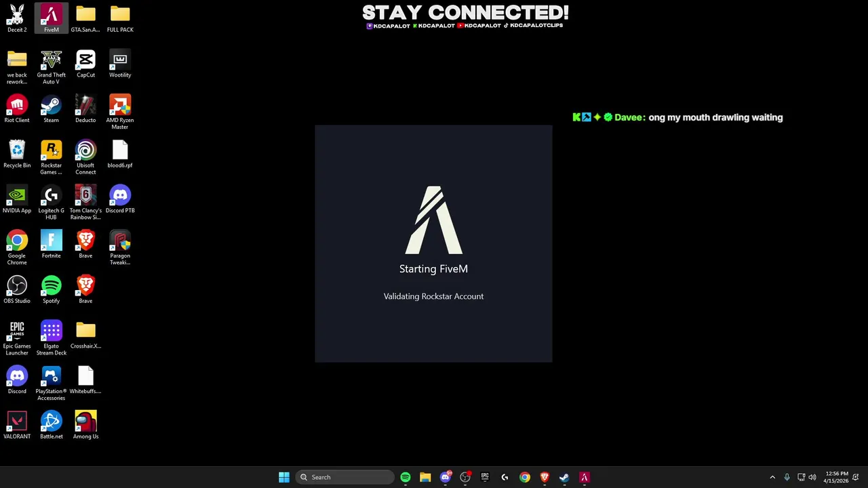The image size is (868, 488).
Task: Launch VALORANT from the desktop
Action: coord(17,426)
